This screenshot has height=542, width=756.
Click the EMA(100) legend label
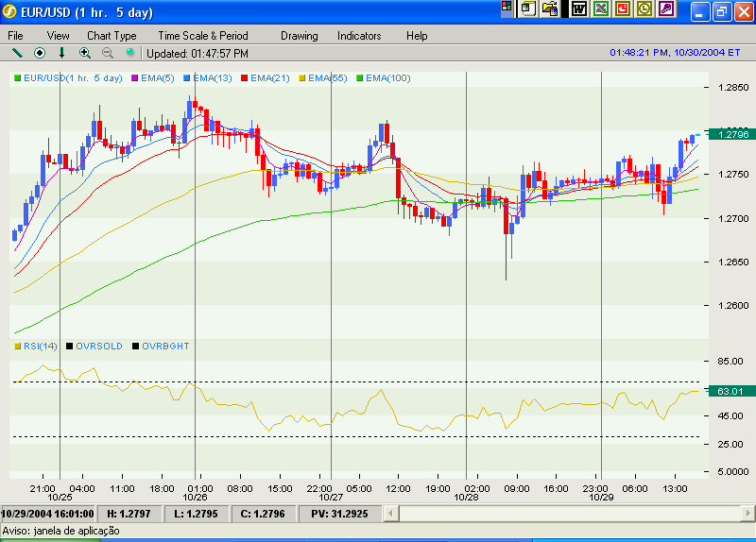387,78
